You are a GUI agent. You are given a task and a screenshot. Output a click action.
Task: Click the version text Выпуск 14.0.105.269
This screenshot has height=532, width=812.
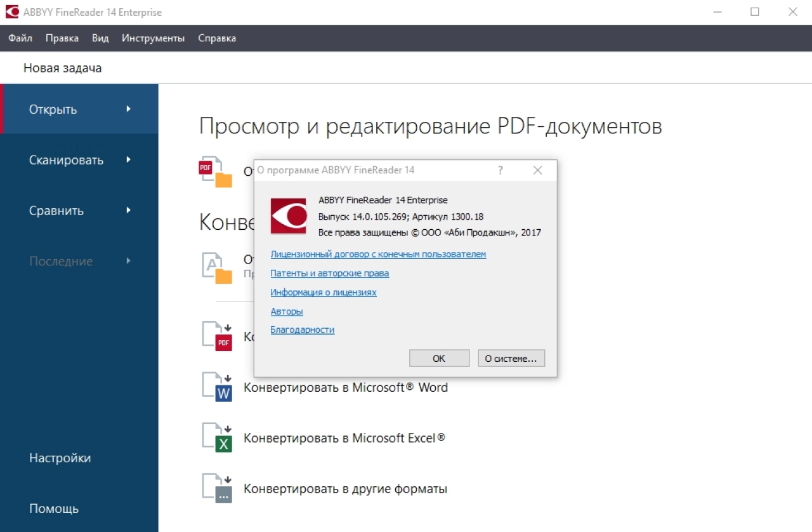362,216
